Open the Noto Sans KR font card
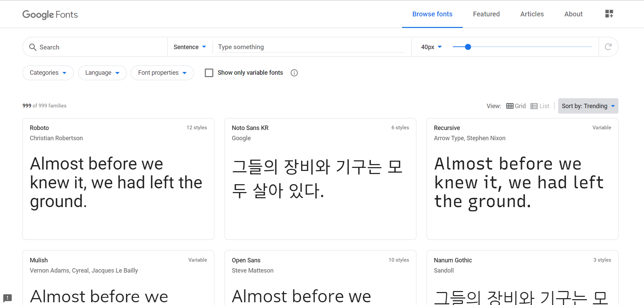 (320, 179)
